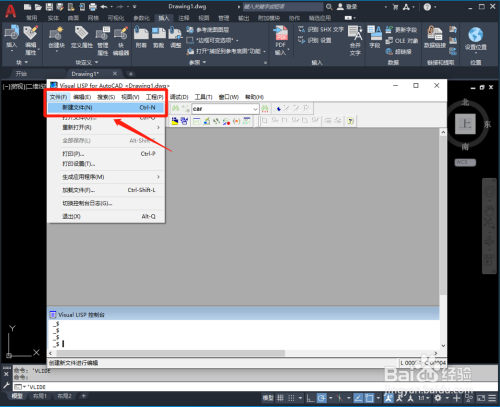Open the customize quick access toolbar dropdown
Image resolution: width=500 pixels, height=407 pixels.
(135, 7)
